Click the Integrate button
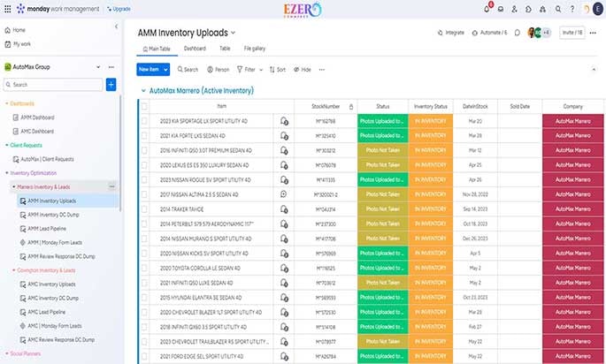 pyautogui.click(x=450, y=33)
